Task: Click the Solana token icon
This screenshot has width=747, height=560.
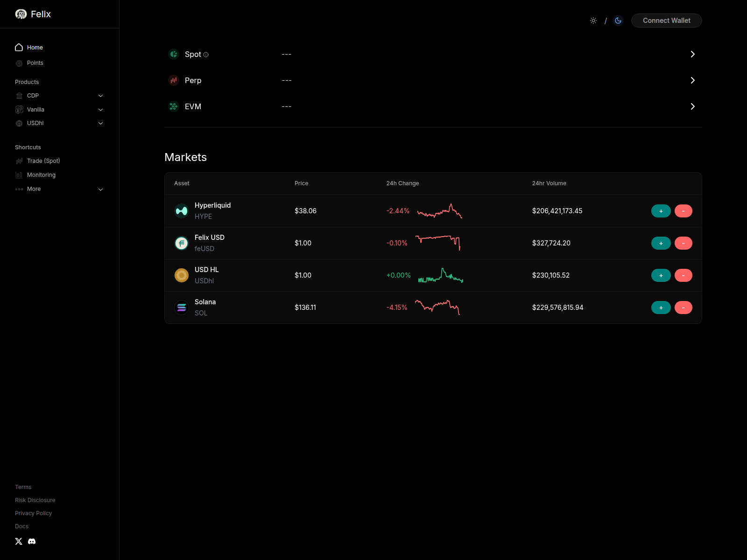Action: pyautogui.click(x=182, y=308)
